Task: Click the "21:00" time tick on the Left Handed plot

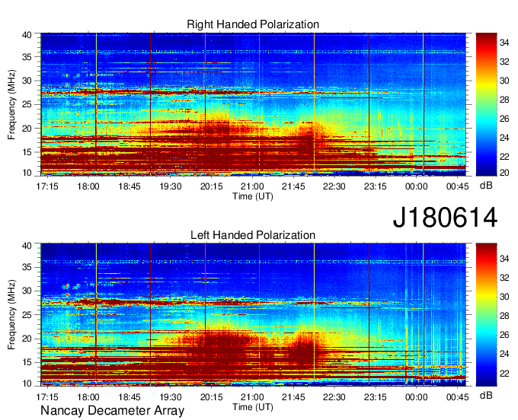Action: (x=252, y=397)
